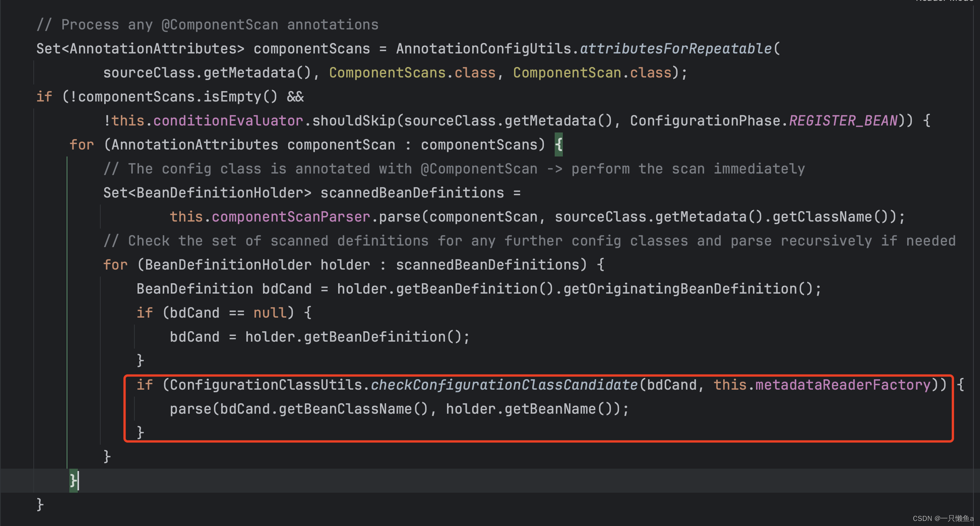The image size is (980, 526).
Task: Click the ConfigurationPhase class reference
Action: click(x=705, y=121)
